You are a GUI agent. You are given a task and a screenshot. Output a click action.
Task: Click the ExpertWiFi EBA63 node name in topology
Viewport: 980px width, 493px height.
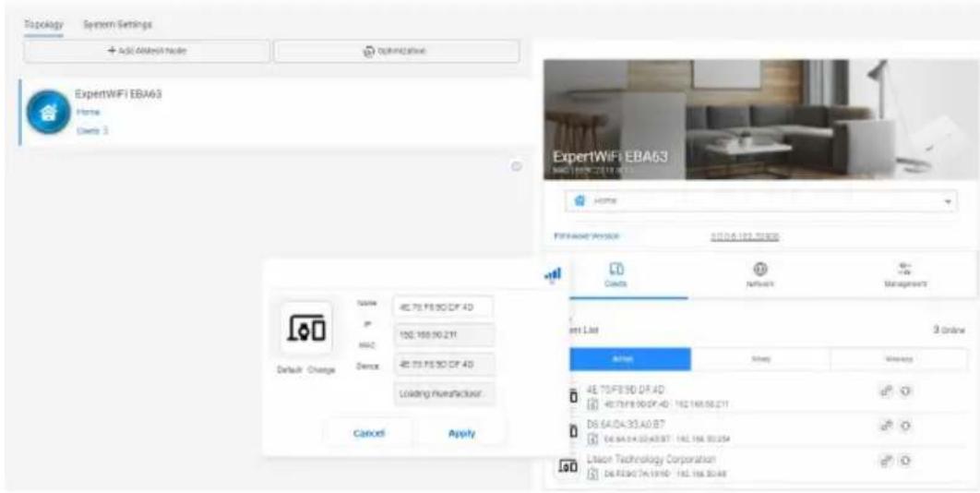pos(119,94)
